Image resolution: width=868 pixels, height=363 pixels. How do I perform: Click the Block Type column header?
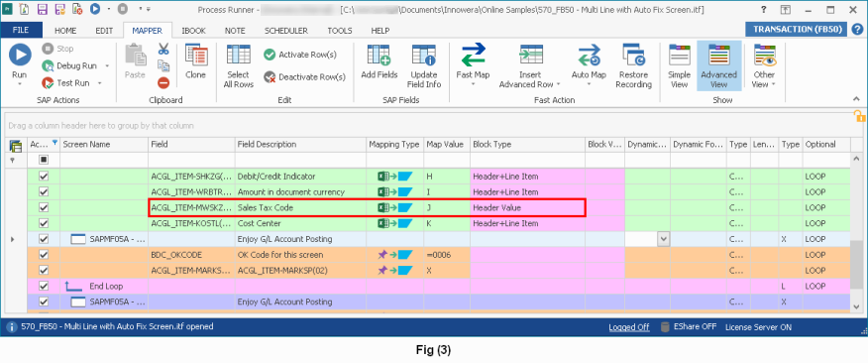pos(527,144)
